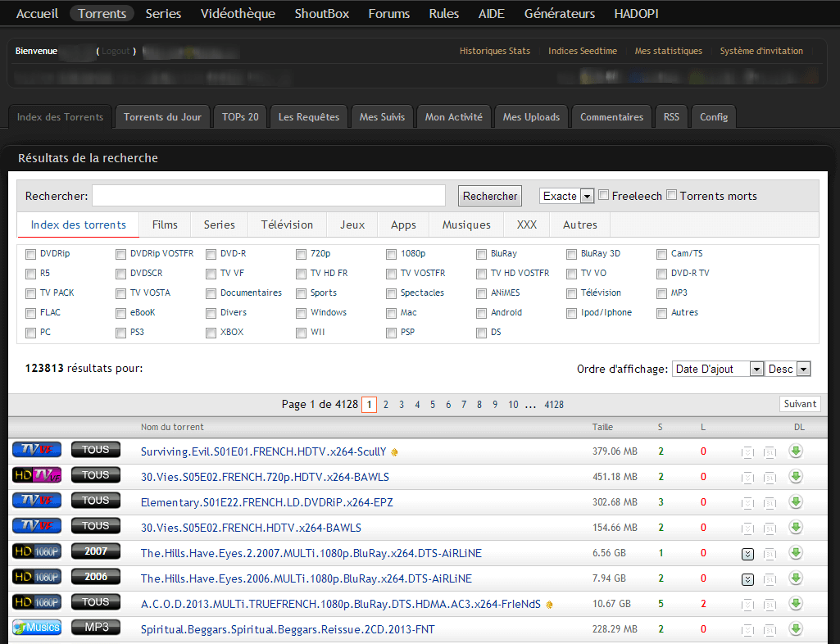Click gold icon beside A.C.O.D.2013 title

coord(549,605)
